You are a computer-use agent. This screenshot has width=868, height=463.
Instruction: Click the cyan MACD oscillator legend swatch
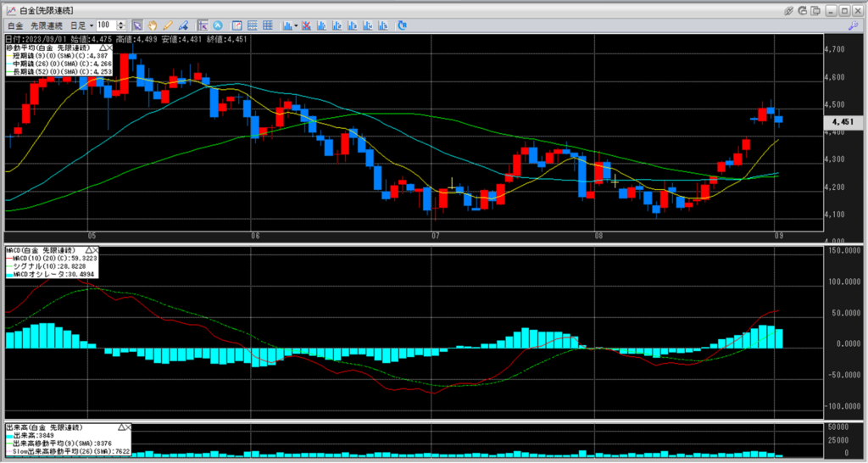9,274
